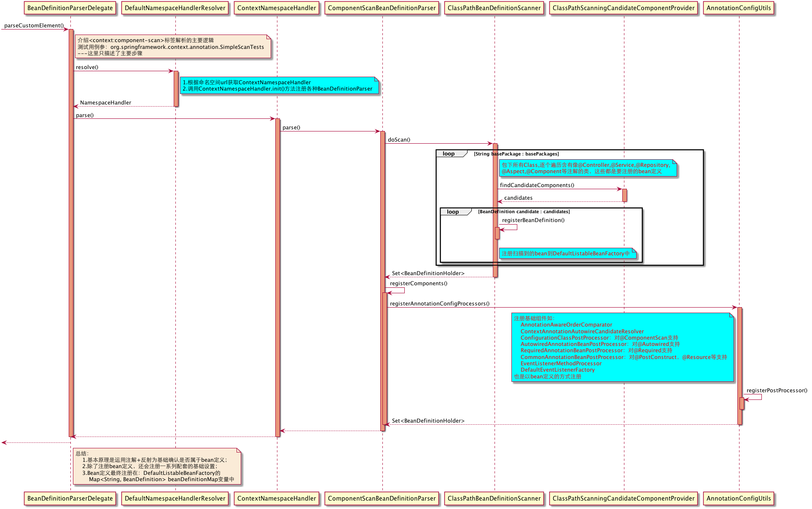Click the top AnnotationConfigUtils participant box
812x509 pixels.
pyautogui.click(x=739, y=8)
